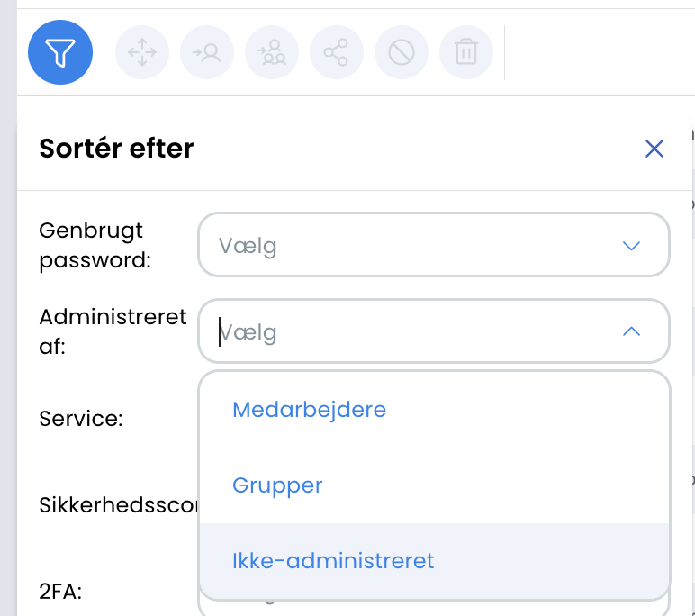Image resolution: width=695 pixels, height=616 pixels.
Task: Close the Sortér efter panel
Action: 654,149
